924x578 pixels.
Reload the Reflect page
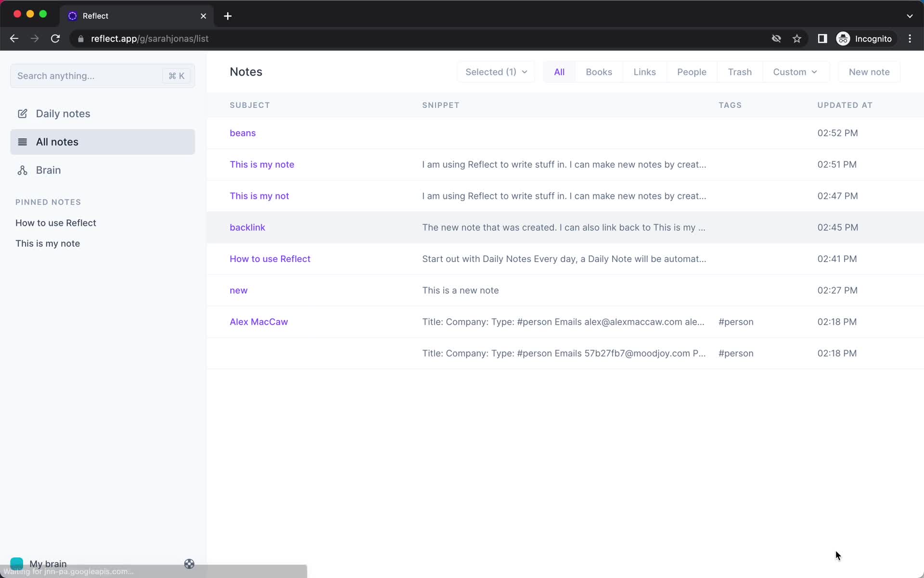pos(55,39)
